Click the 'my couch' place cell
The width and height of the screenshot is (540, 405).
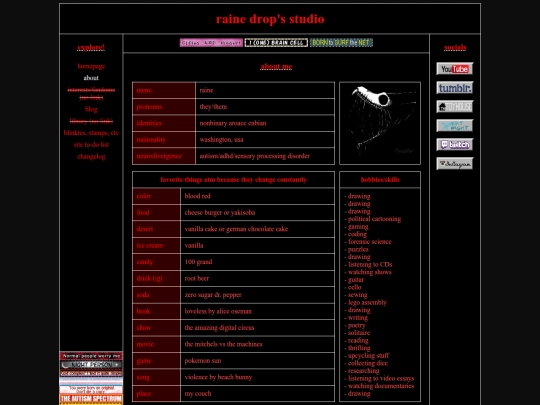coord(257,394)
